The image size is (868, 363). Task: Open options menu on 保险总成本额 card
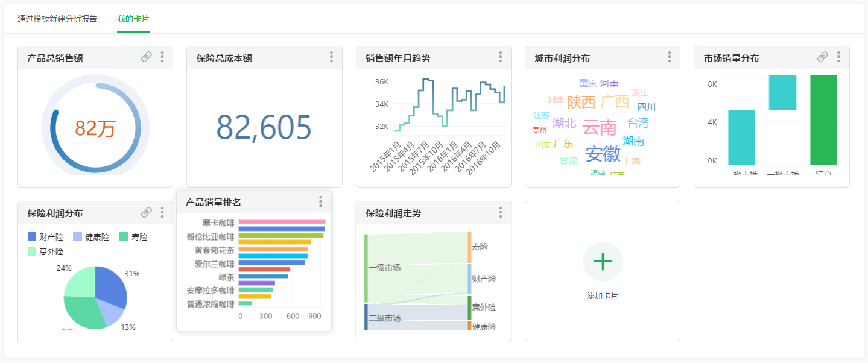click(331, 57)
